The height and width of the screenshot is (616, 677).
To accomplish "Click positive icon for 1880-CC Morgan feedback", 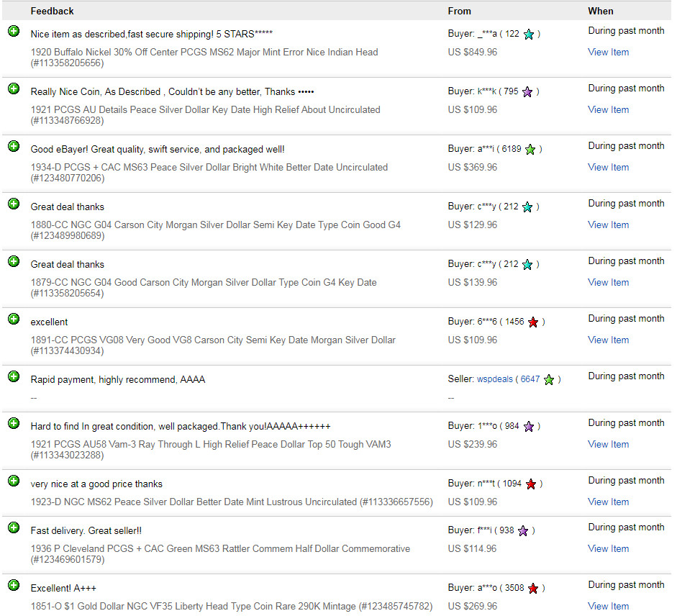I will [14, 204].
